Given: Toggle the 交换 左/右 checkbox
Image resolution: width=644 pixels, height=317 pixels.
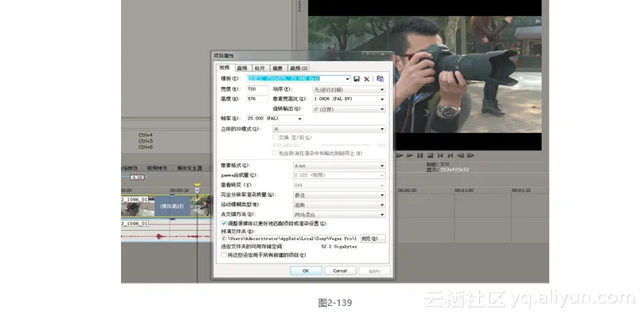Looking at the screenshot, I should click(x=275, y=137).
